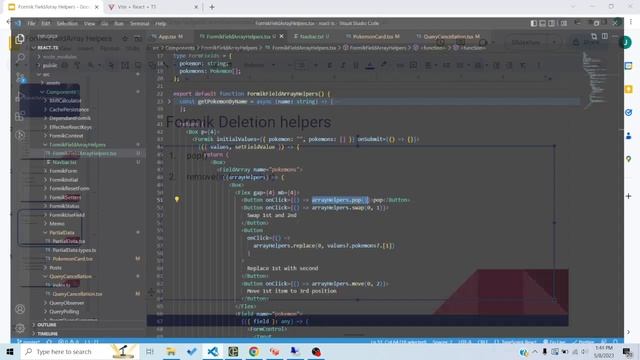
Task: Click the taskbar clock
Action: [x=604, y=351]
